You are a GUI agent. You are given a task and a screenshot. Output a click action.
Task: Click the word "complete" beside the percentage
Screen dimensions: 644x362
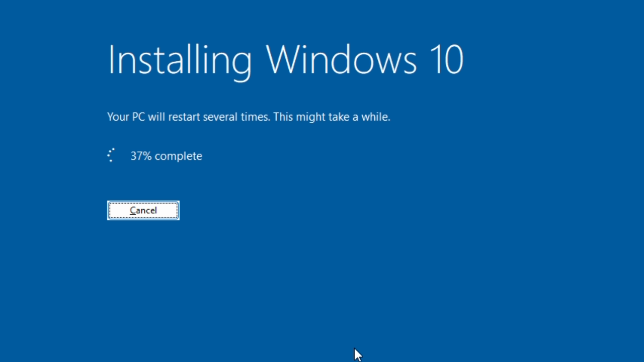[178, 156]
